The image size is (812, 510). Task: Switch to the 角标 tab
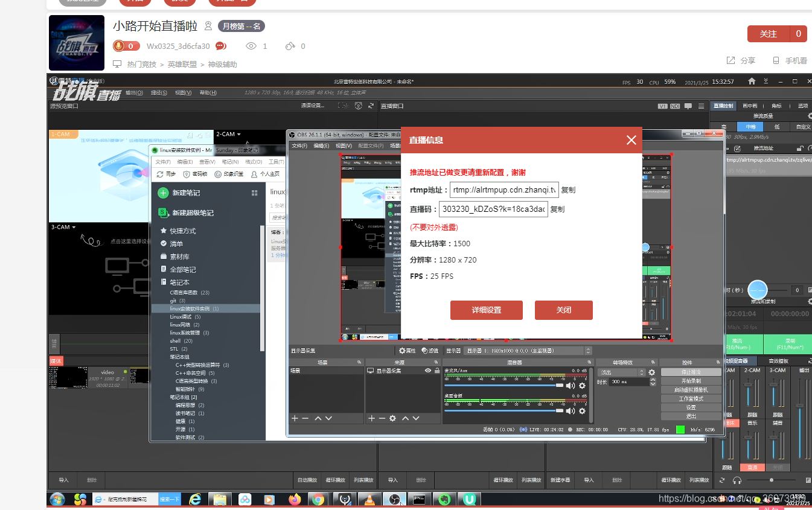pos(776,106)
